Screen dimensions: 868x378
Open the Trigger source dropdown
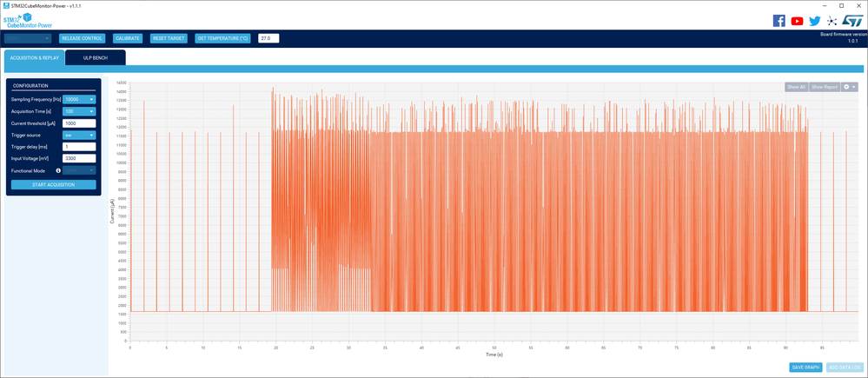click(79, 135)
